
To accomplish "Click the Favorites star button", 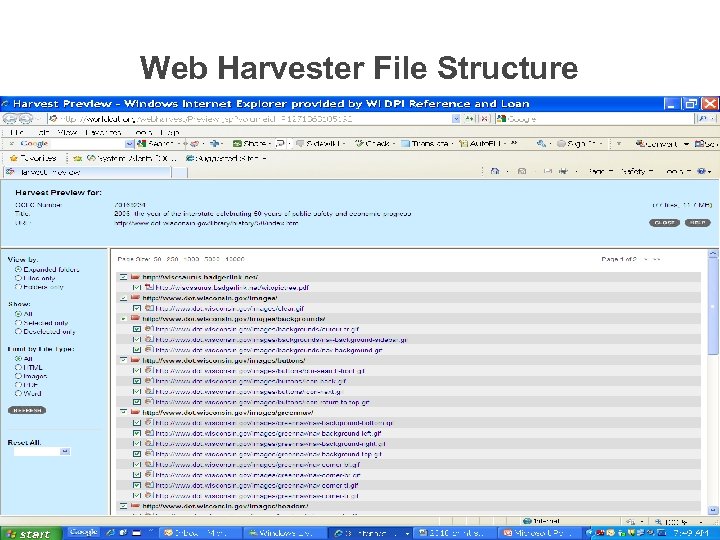I will (33, 158).
